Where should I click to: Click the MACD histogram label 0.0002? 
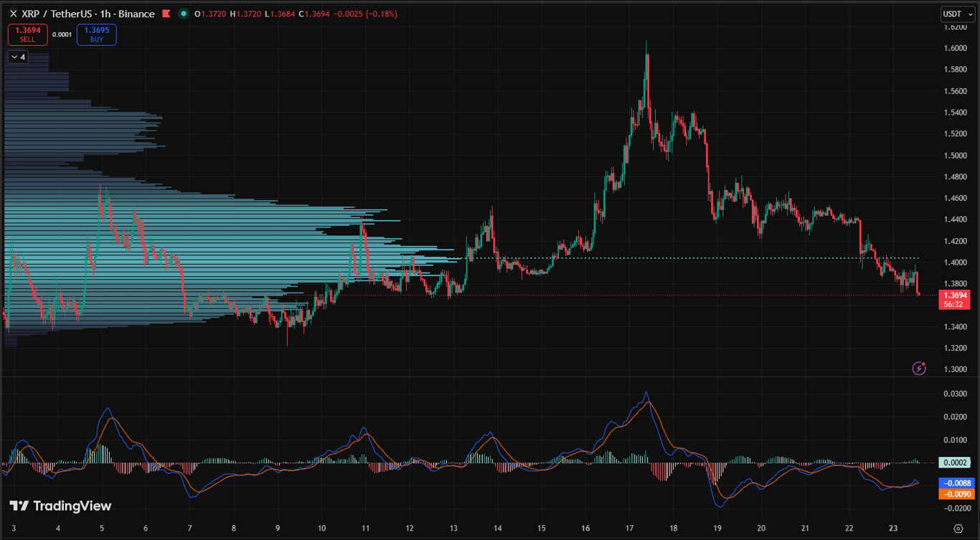pyautogui.click(x=954, y=463)
